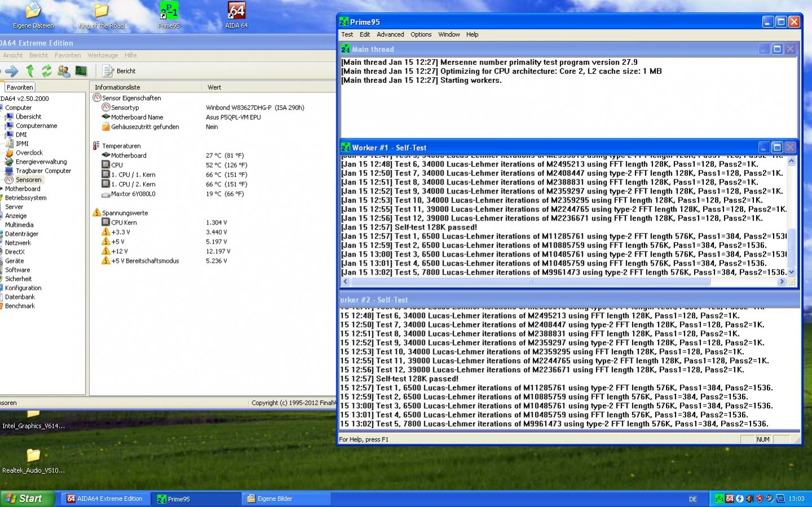Select DMI in the AIDA64 tree

[x=21, y=135]
